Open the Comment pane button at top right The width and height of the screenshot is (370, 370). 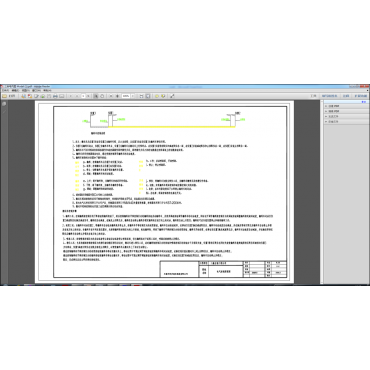click(x=346, y=96)
